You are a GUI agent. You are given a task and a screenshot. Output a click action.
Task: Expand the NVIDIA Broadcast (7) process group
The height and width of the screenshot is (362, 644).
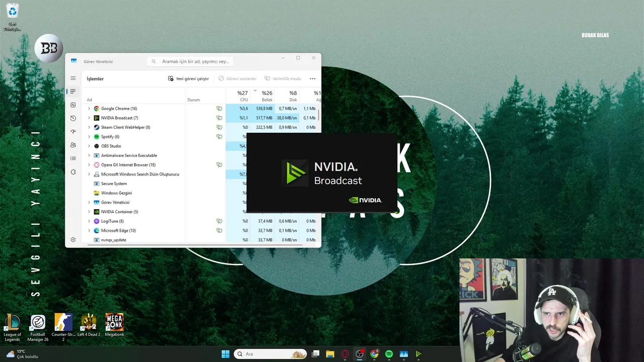pyautogui.click(x=89, y=118)
